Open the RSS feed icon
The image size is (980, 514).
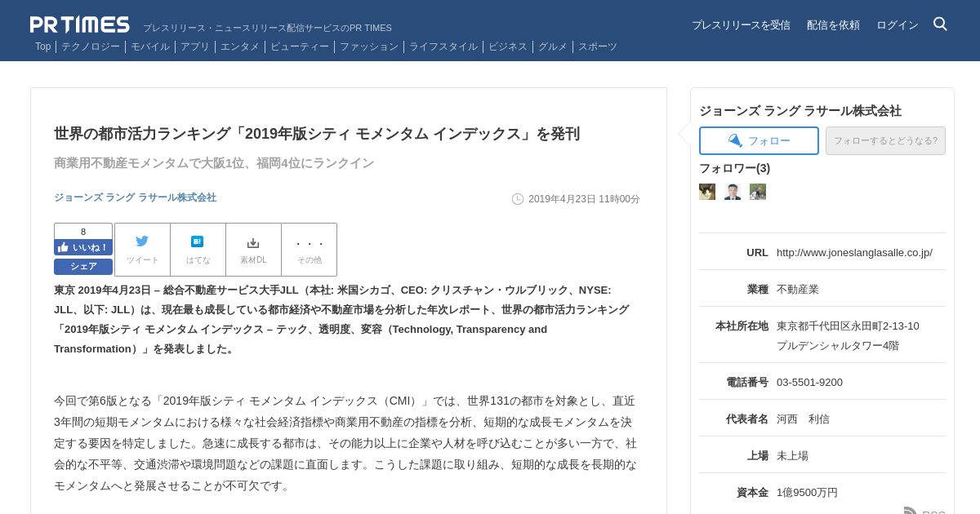910,511
